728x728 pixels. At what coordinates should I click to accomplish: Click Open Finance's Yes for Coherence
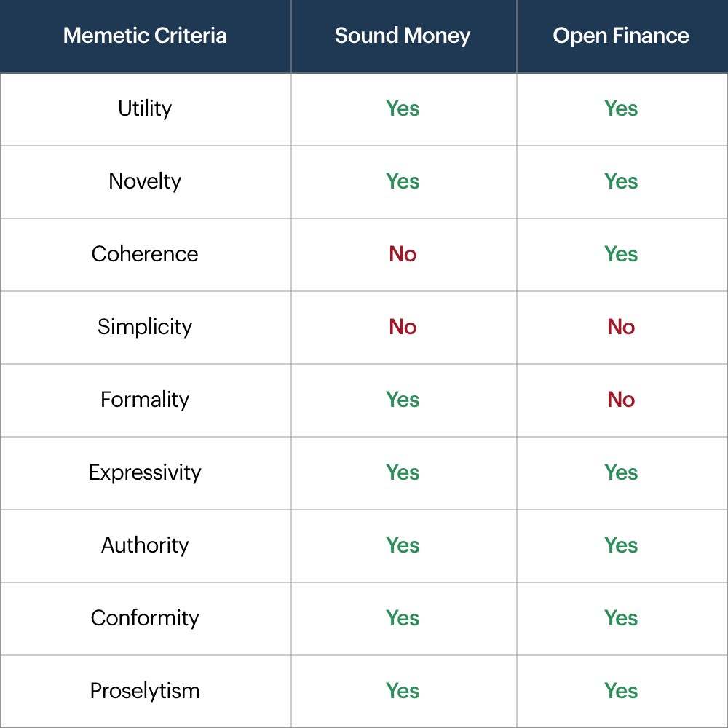point(621,254)
